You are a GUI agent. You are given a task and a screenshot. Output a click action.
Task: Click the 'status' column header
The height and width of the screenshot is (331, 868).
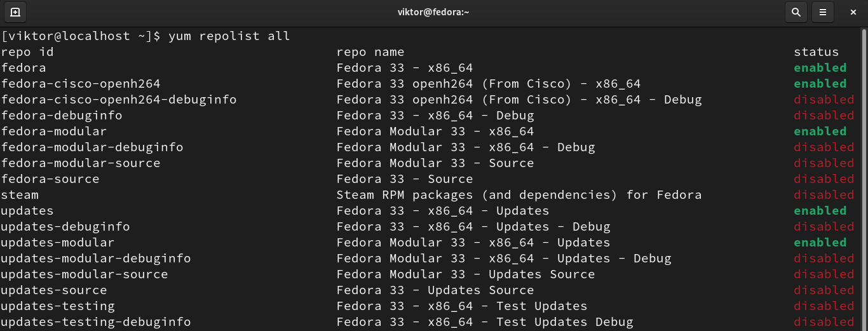click(816, 52)
